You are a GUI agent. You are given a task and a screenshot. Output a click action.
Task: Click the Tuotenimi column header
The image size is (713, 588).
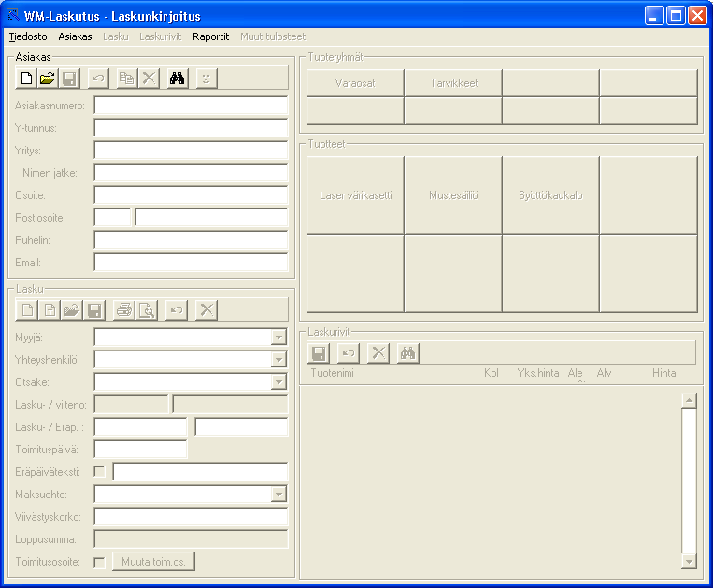pos(332,373)
